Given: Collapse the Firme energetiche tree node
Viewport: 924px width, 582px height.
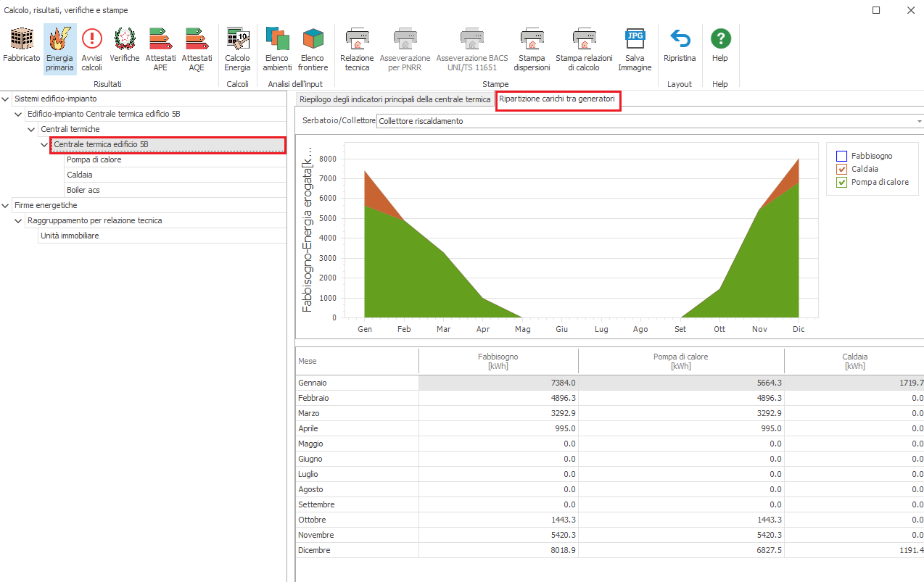Looking at the screenshot, I should click(6, 205).
